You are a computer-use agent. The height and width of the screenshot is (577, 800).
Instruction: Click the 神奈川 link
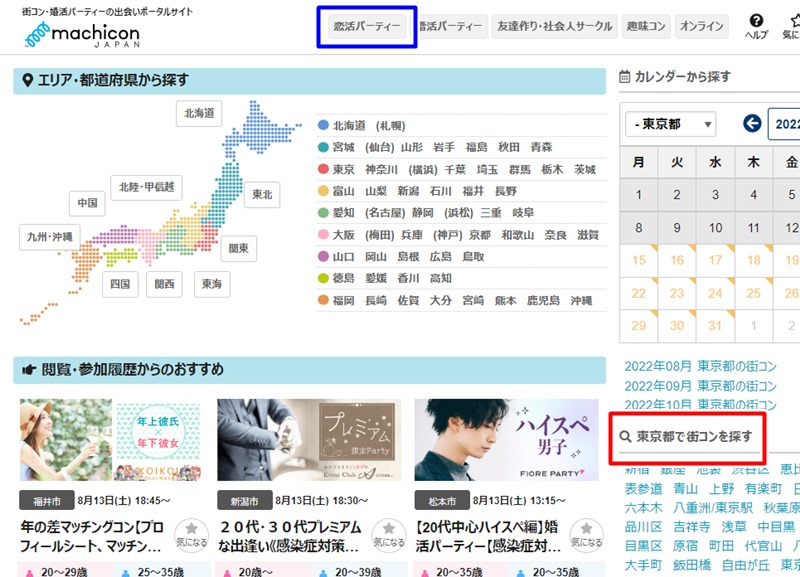(x=381, y=169)
